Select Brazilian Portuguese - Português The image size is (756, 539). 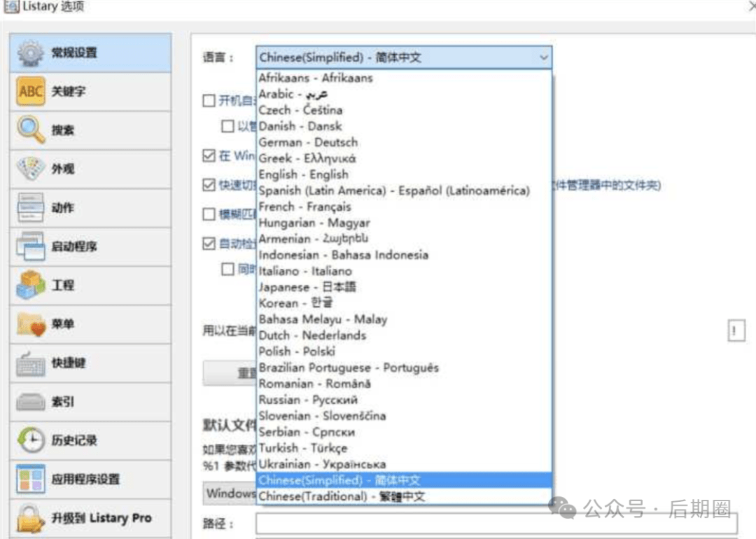point(404,368)
